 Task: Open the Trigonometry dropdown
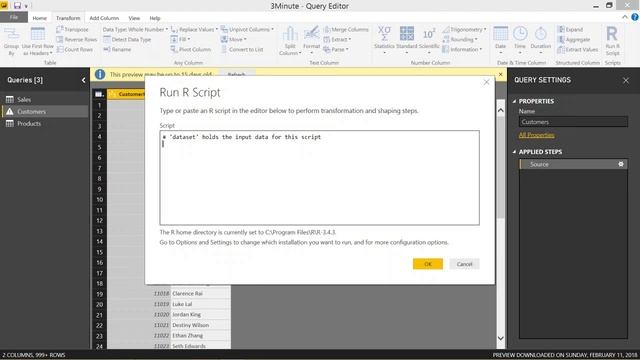(464, 29)
